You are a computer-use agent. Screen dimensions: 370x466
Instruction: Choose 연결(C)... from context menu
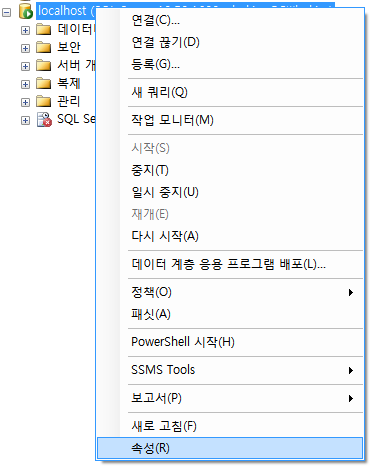(230, 21)
